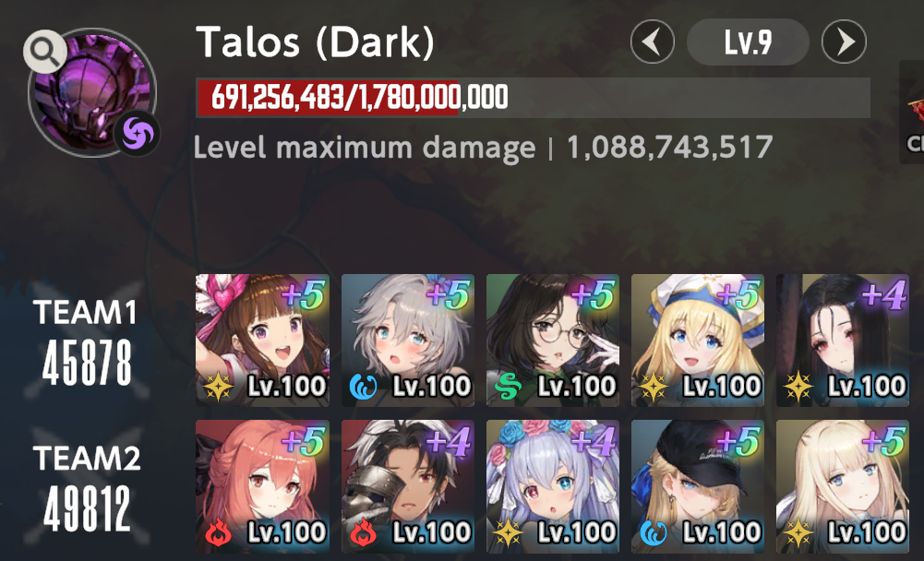The height and width of the screenshot is (561, 924).
Task: Open the TEAM2 49812 power label
Action: tap(86, 488)
